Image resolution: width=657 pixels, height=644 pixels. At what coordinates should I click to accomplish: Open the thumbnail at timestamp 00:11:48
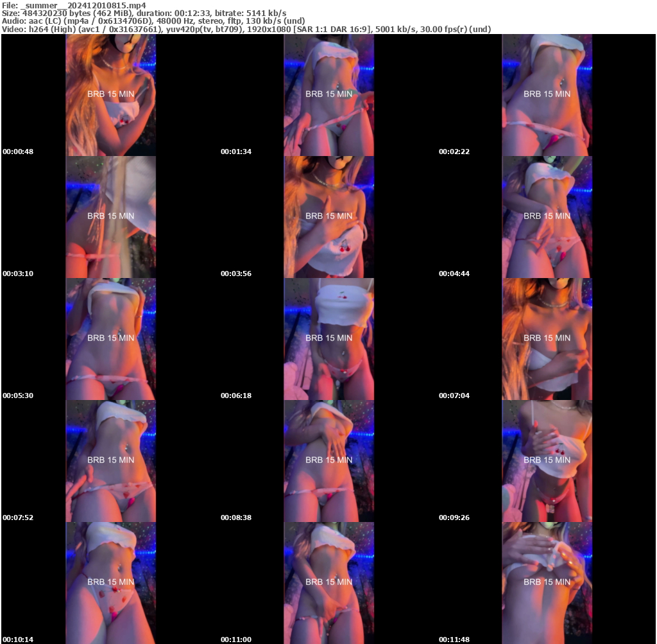546,582
